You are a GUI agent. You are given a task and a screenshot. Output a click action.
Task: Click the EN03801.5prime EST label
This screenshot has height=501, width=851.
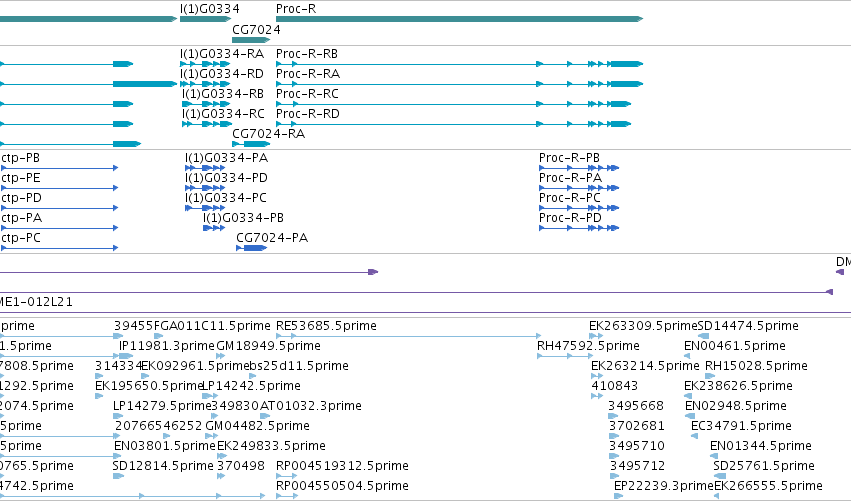coord(165,446)
